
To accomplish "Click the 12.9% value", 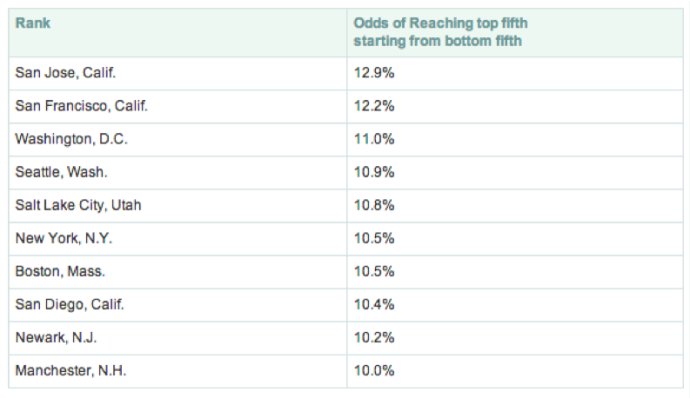I will (374, 73).
